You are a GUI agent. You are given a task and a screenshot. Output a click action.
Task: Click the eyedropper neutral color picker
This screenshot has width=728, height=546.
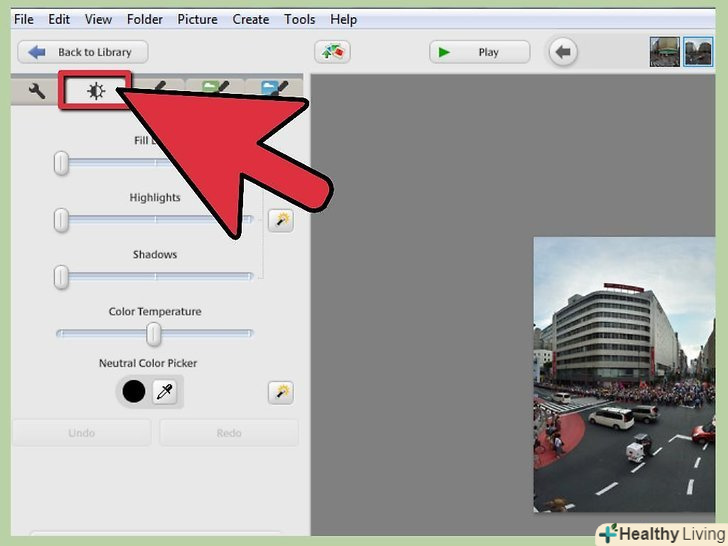164,392
